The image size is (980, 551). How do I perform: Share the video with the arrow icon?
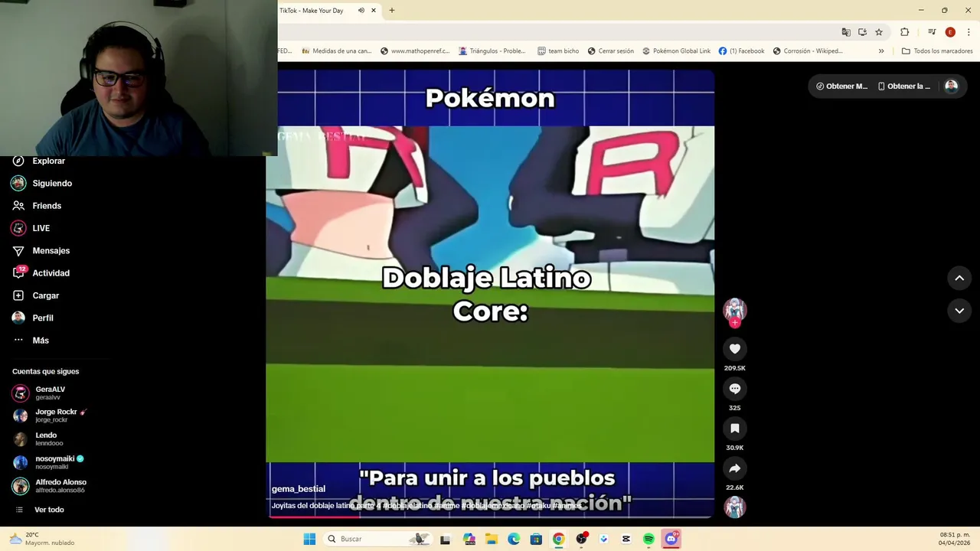734,468
